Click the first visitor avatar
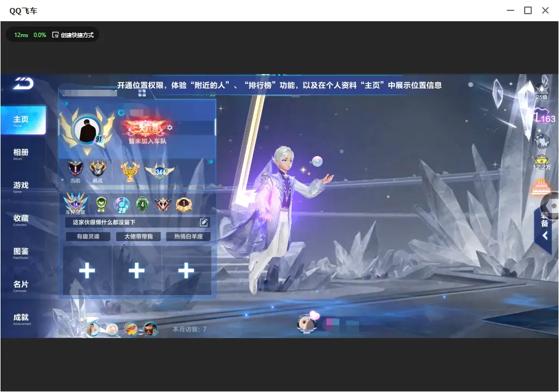The height and width of the screenshot is (392, 559). point(93,329)
